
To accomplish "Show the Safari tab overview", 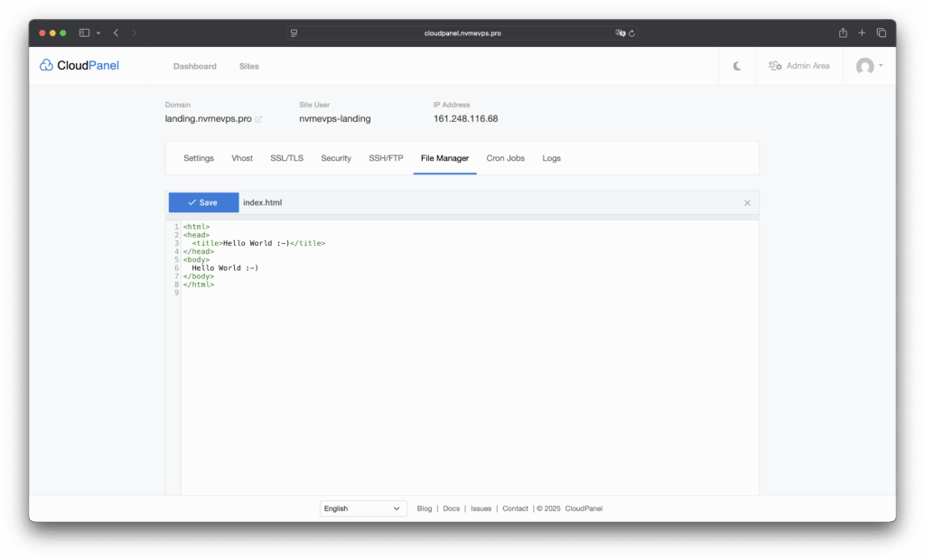I will click(882, 33).
